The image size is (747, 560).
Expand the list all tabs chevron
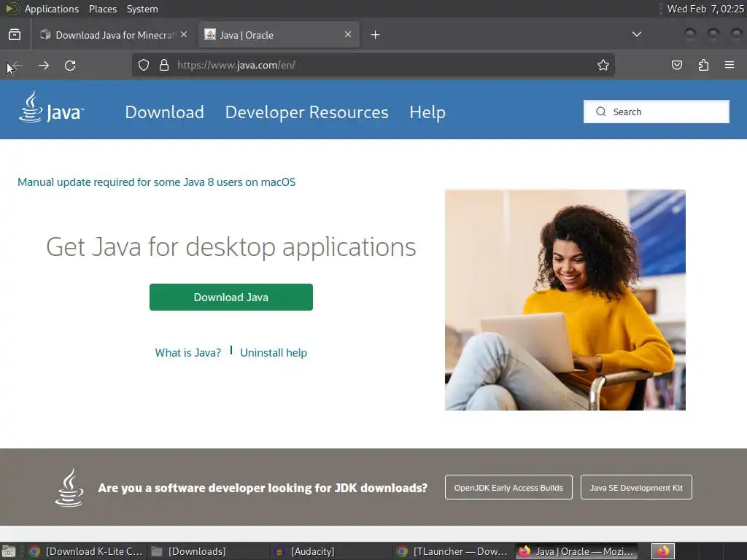click(x=636, y=34)
